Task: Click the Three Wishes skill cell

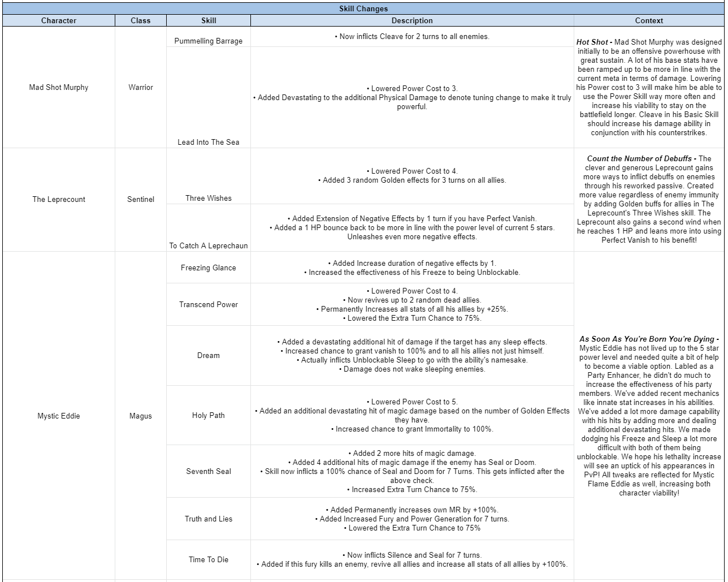Action: point(209,198)
